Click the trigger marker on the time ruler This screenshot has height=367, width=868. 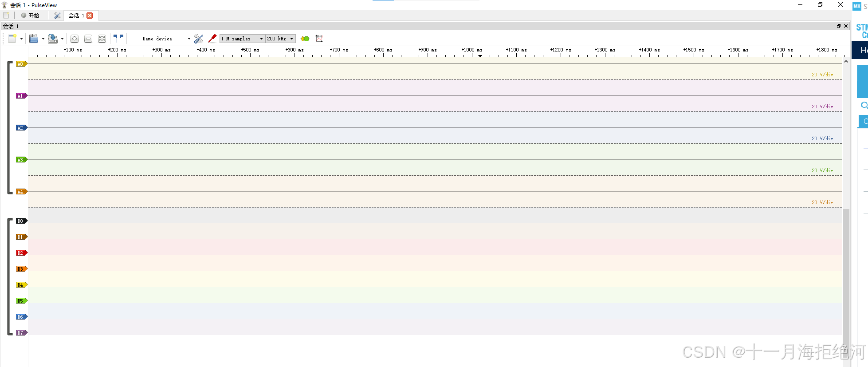(480, 56)
